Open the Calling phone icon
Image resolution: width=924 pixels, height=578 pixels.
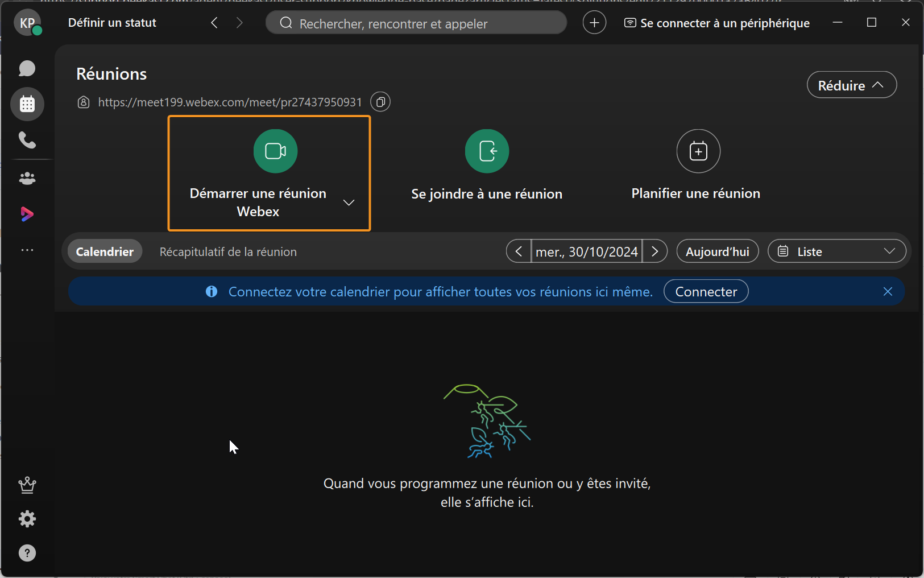pyautogui.click(x=27, y=140)
